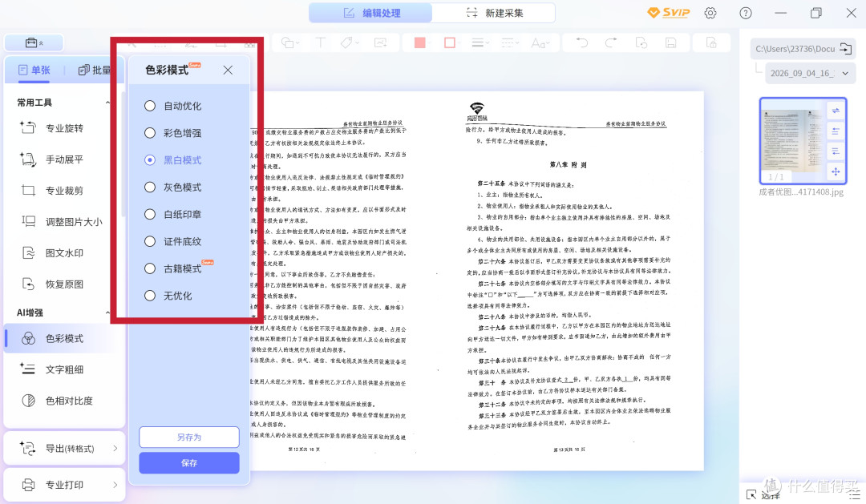Viewport: 866px width, 504px height.
Task: Switch to the 批量 batch tab
Action: click(x=95, y=70)
